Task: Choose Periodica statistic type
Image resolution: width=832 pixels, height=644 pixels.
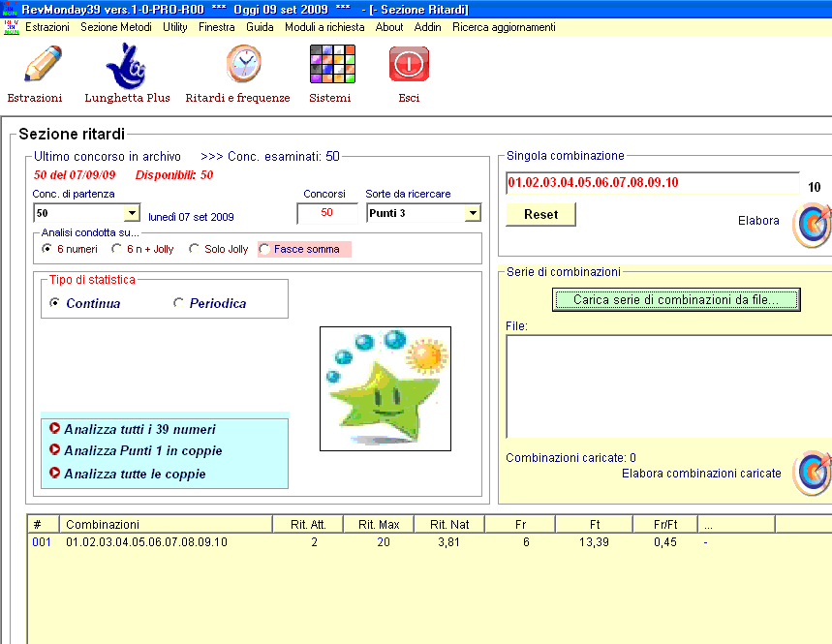Action: coord(178,302)
